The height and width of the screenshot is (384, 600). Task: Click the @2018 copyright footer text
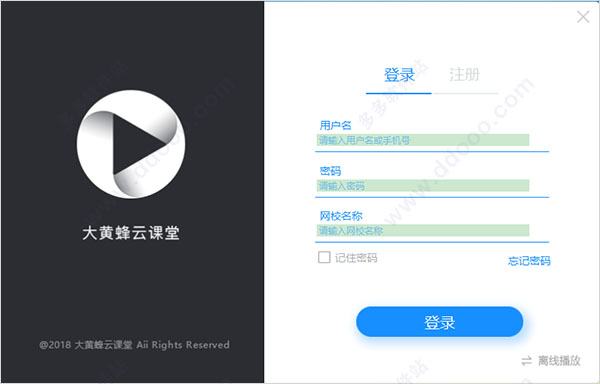(x=134, y=345)
